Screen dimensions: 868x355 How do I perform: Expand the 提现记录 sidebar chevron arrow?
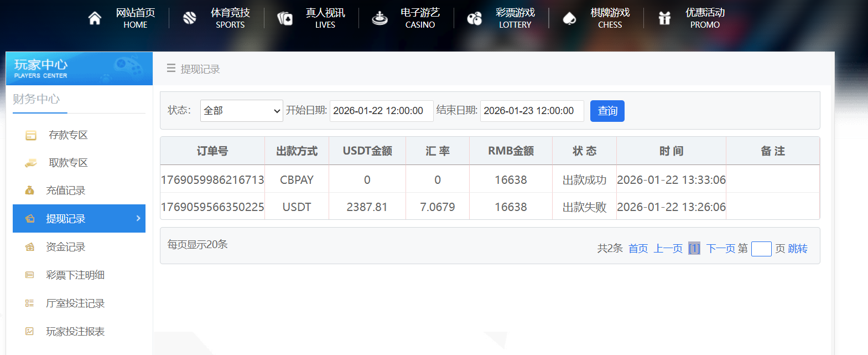(138, 218)
